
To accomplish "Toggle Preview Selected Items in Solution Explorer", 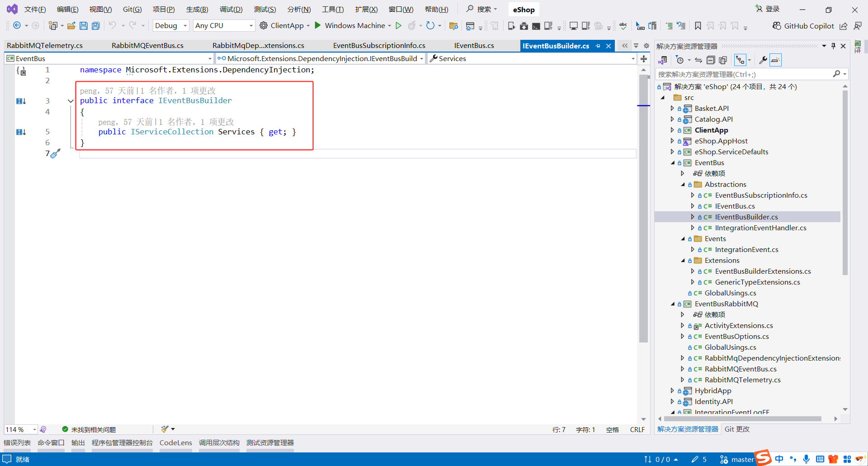I will click(x=775, y=60).
